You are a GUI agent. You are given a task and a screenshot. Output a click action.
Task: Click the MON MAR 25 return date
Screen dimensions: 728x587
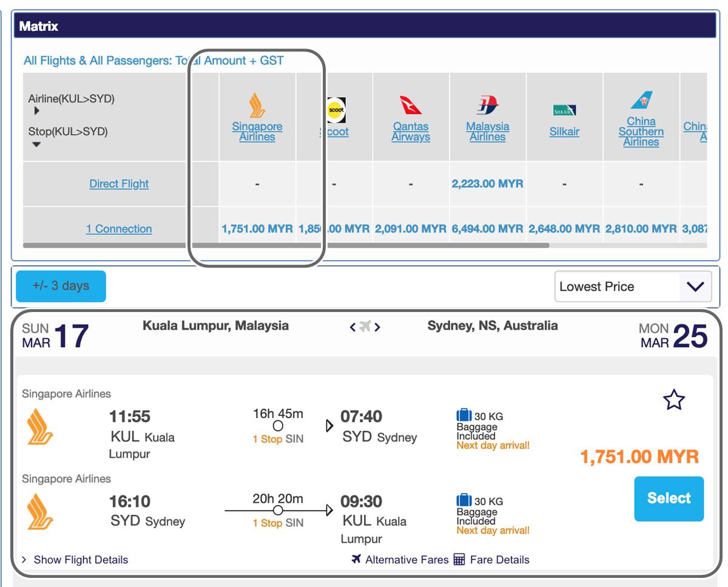(673, 336)
